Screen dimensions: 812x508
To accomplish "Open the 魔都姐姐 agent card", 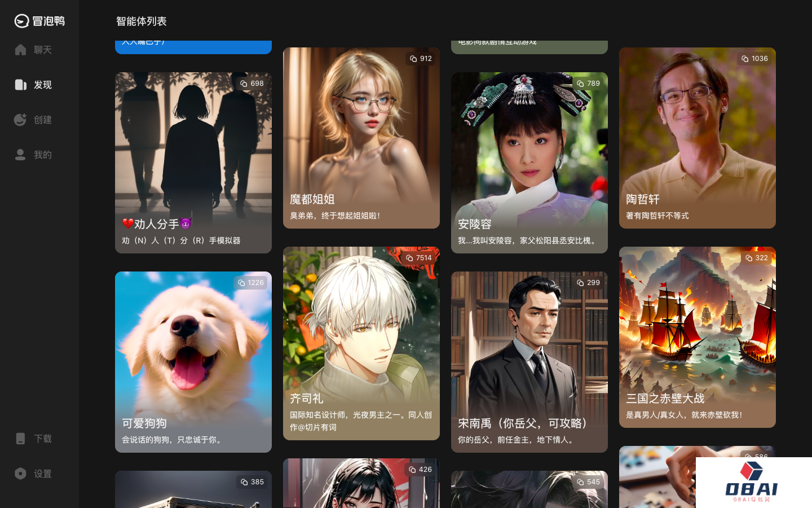I will (361, 138).
